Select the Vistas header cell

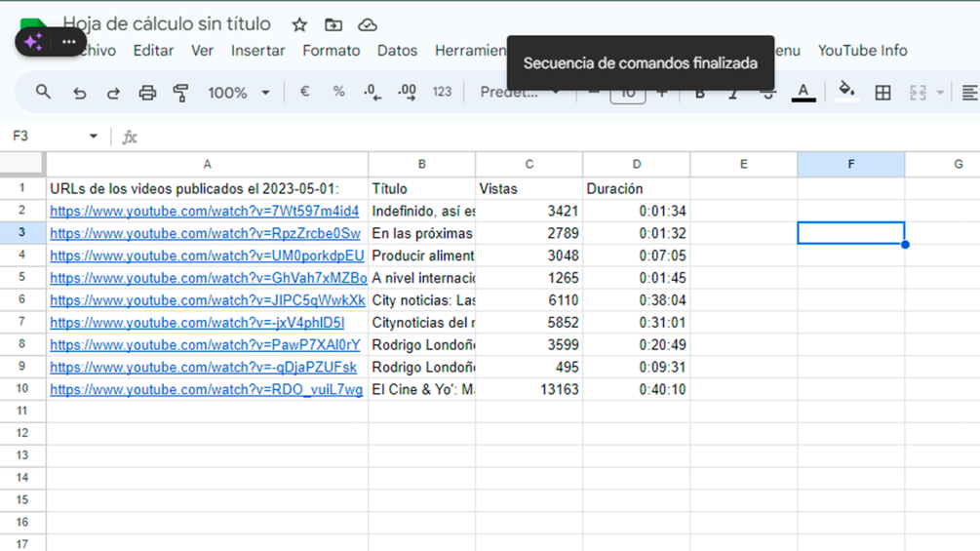point(529,188)
